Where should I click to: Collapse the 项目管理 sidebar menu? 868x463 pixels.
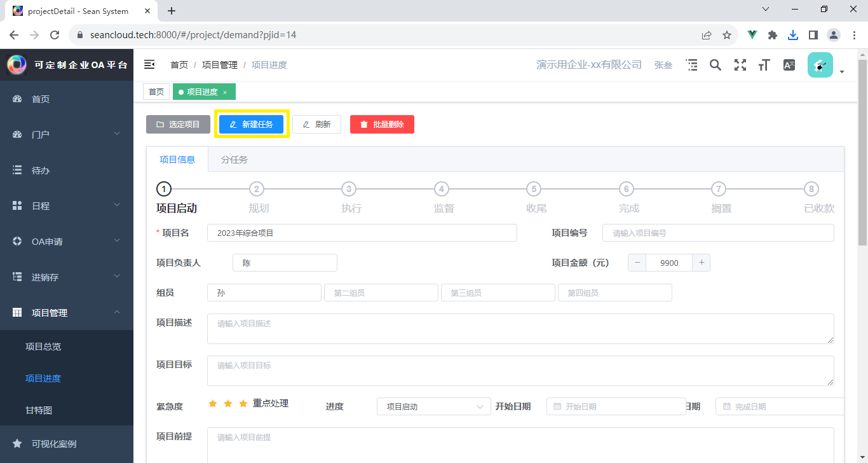coord(67,313)
